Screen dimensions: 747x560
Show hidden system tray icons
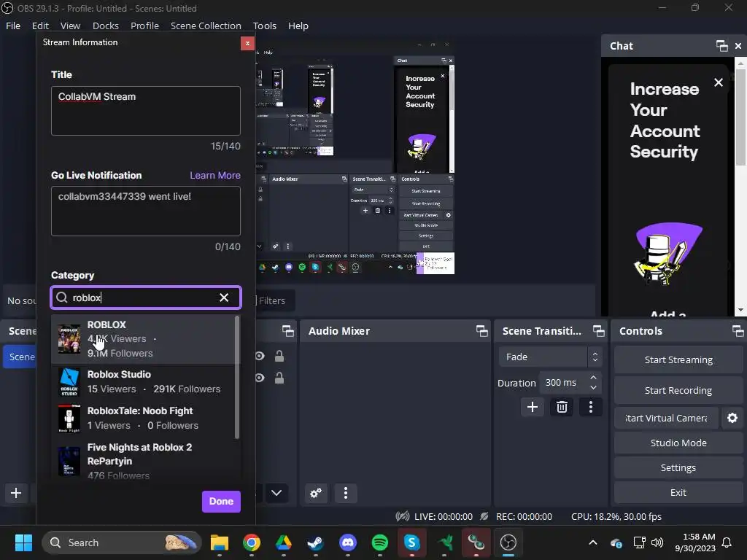[x=593, y=542]
